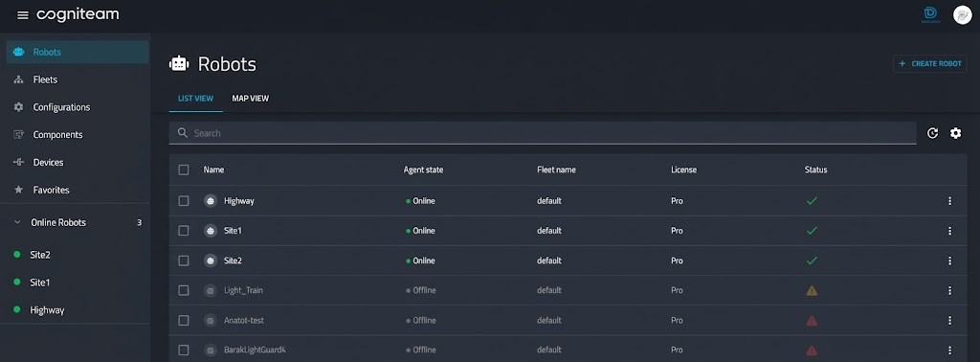Image resolution: width=980 pixels, height=362 pixels.
Task: Collapse the Online Robots section chevron
Action: coord(17,222)
